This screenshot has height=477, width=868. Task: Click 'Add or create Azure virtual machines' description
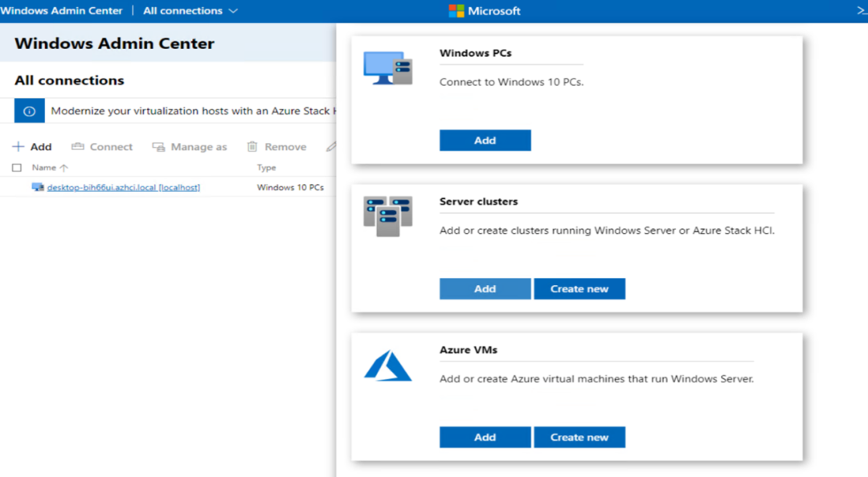596,379
